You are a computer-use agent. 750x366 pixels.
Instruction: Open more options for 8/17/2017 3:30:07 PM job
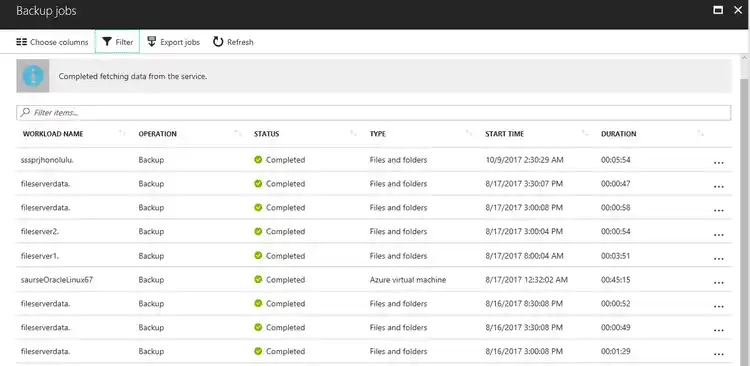tap(718, 187)
